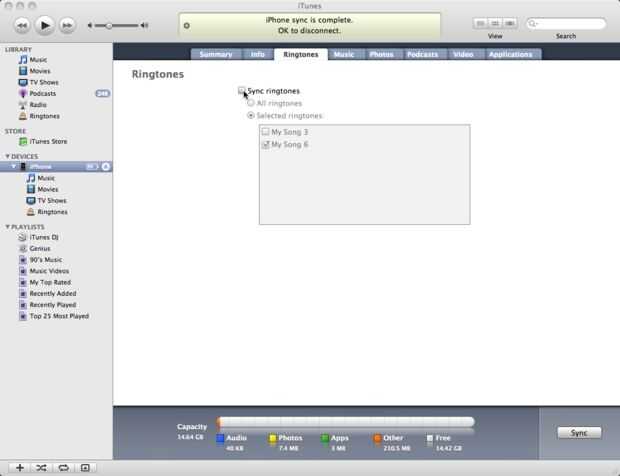Image resolution: width=620 pixels, height=476 pixels.
Task: Click the Podcasts unplayed count badge
Action: (x=103, y=94)
